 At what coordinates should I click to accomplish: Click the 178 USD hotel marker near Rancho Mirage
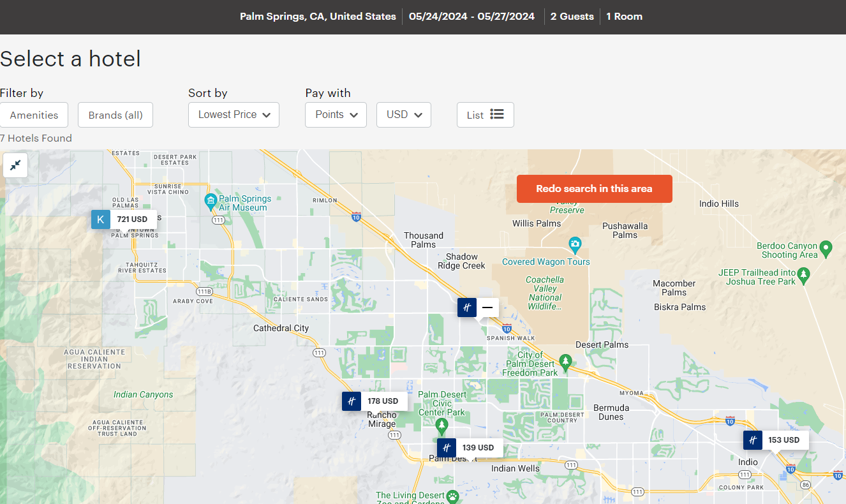click(x=352, y=401)
